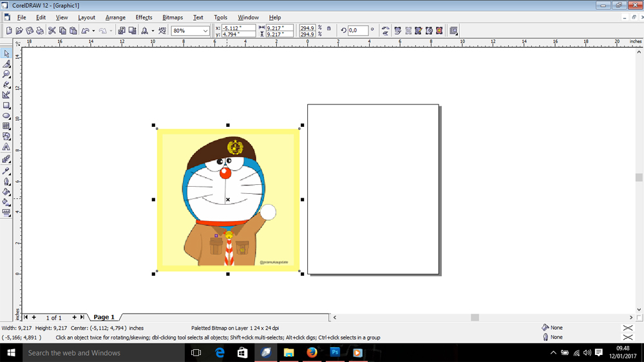Click the rotation angle input field
Viewport: 644px width, 362px height.
pyautogui.click(x=357, y=30)
